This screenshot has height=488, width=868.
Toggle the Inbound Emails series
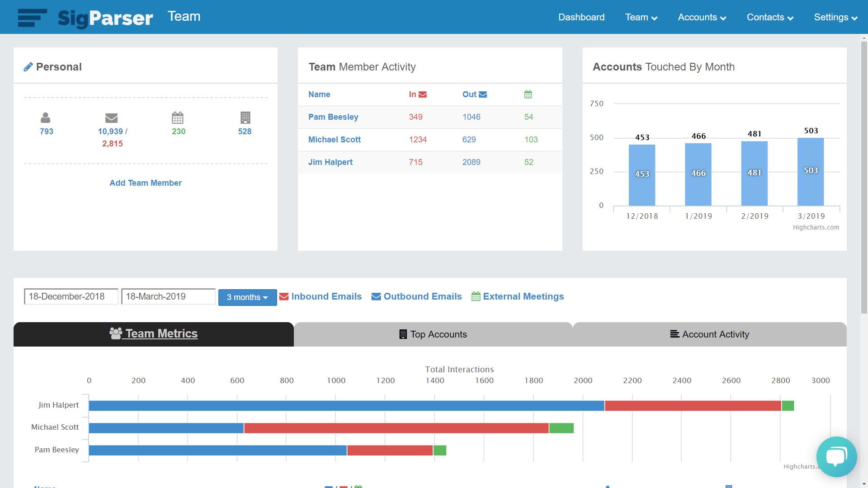coord(321,296)
